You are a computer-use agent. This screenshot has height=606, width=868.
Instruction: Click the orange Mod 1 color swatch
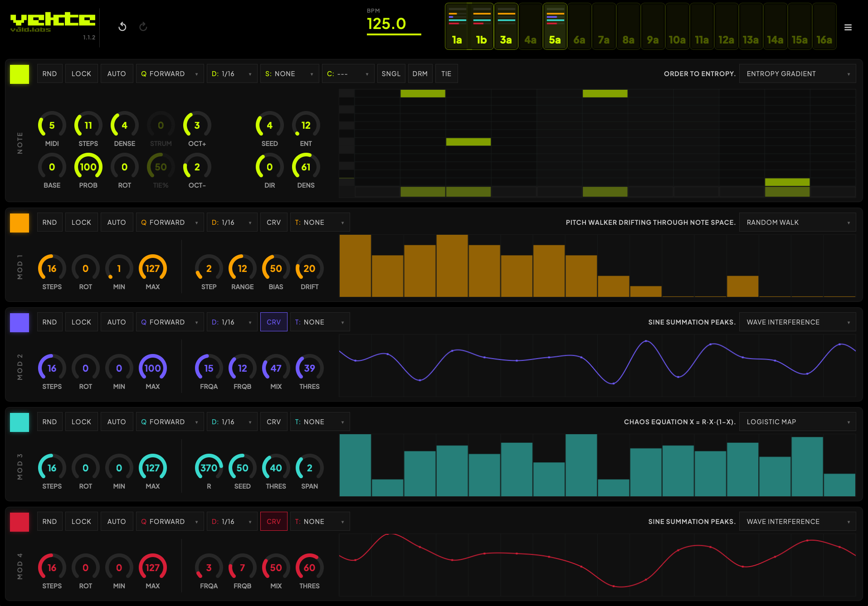tap(20, 223)
